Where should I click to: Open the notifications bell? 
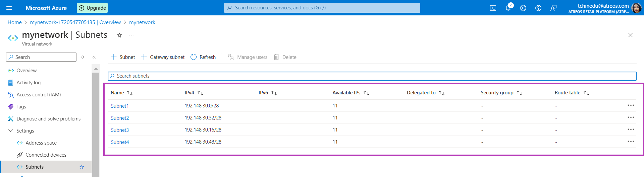click(x=508, y=8)
